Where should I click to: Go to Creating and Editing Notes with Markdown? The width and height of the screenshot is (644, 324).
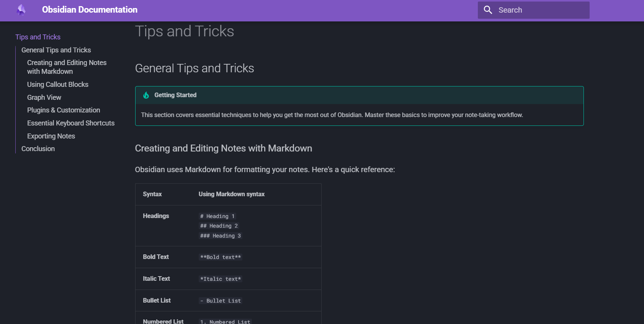(x=67, y=67)
